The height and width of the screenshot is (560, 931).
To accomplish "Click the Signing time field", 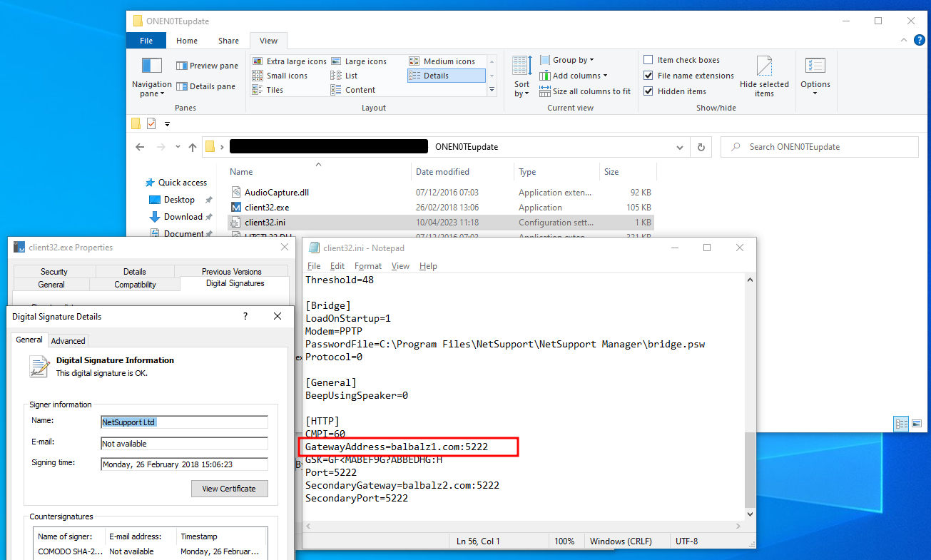I will [184, 464].
